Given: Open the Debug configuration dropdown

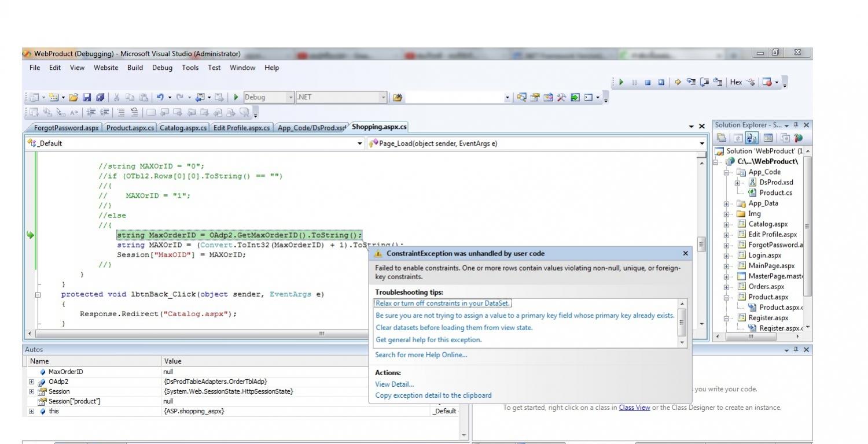Looking at the screenshot, I should [291, 97].
